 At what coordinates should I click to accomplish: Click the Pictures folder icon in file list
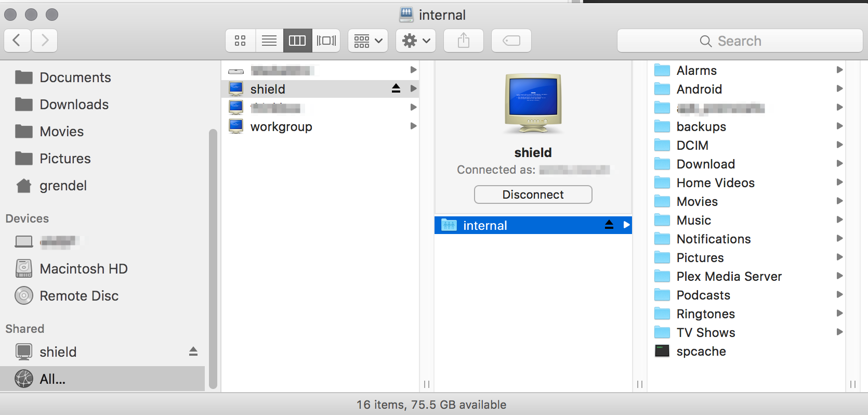[x=662, y=257]
